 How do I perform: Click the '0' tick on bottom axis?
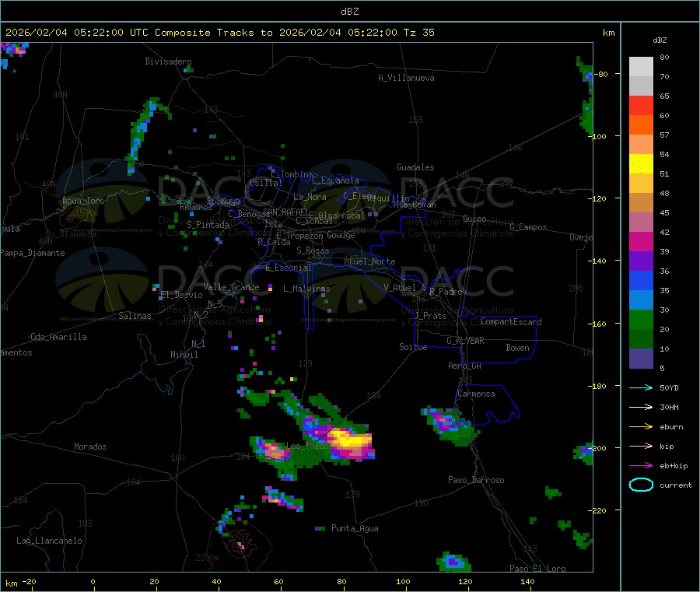point(93,581)
